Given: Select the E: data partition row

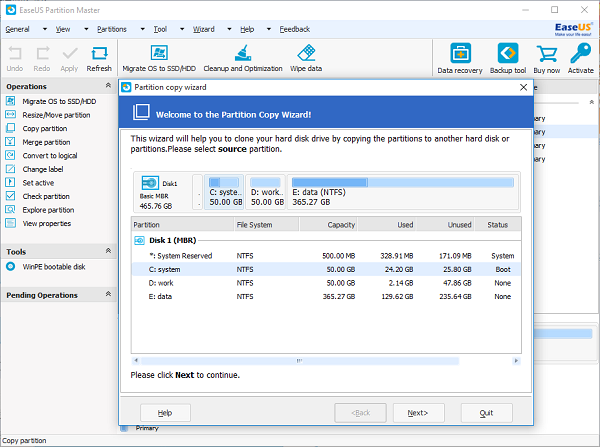Looking at the screenshot, I should (x=326, y=297).
